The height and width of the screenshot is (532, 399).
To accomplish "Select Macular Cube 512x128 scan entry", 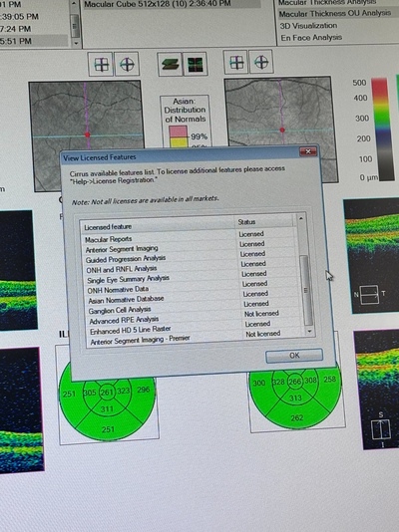I will coord(173,4).
